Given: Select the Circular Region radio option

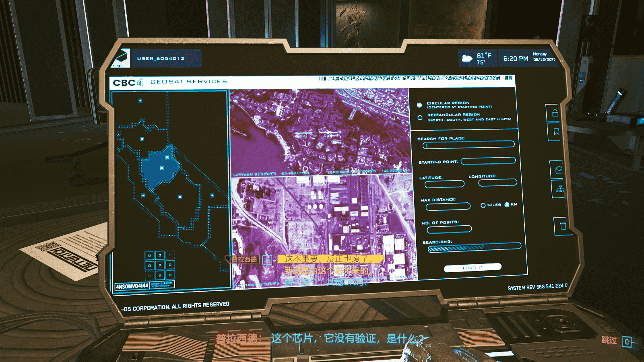Looking at the screenshot, I should tap(419, 105).
